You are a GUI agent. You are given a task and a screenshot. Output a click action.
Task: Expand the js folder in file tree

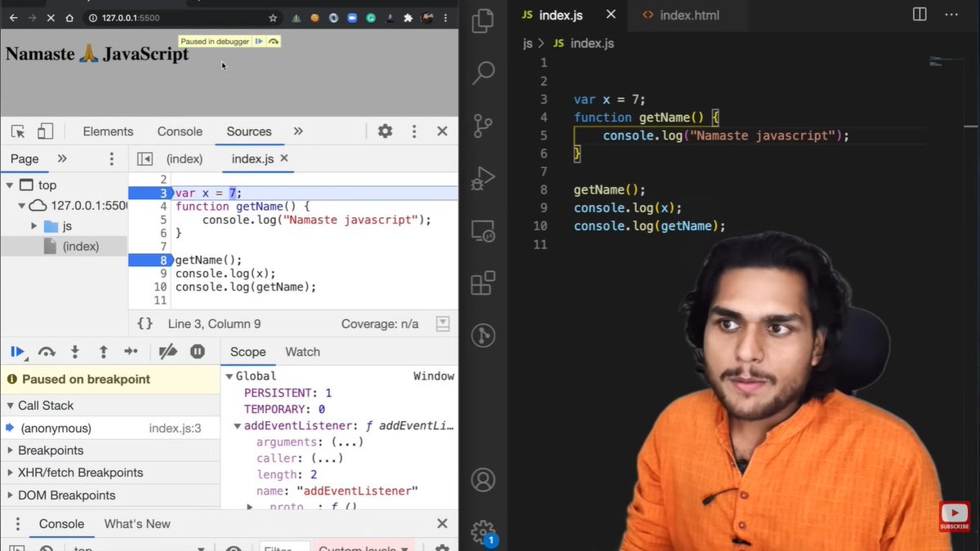(34, 226)
